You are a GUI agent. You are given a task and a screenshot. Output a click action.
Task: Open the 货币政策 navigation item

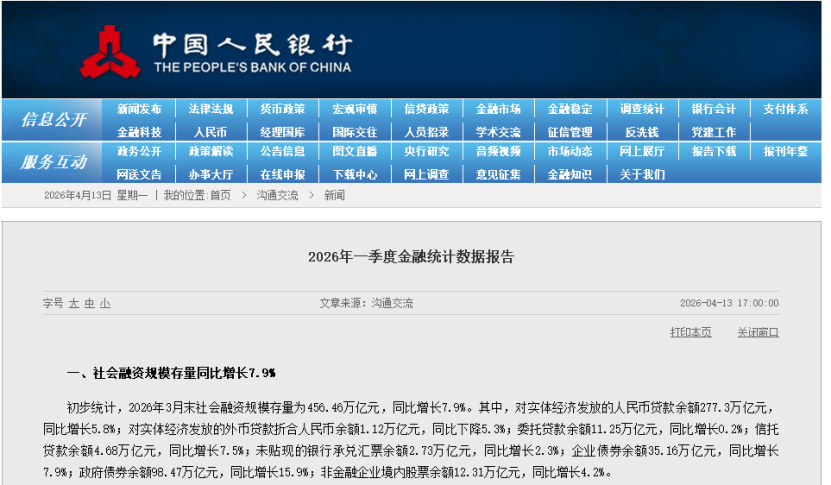tap(282, 109)
